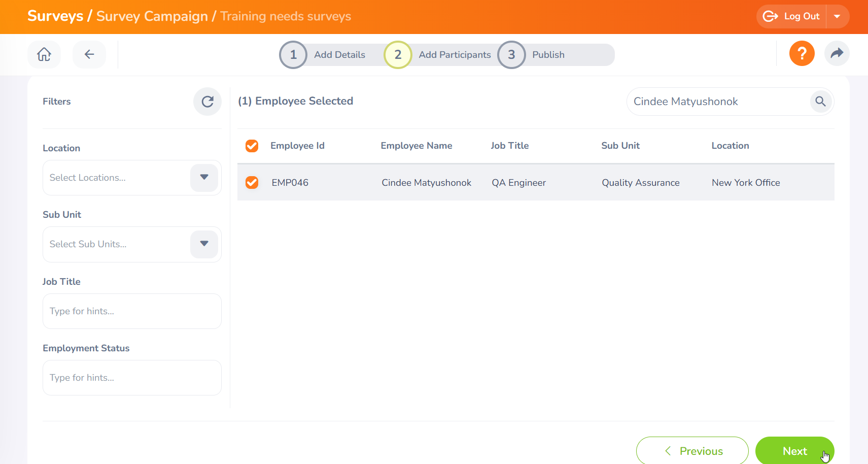Image resolution: width=868 pixels, height=464 pixels.
Task: Go to the home page icon
Action: pyautogui.click(x=44, y=54)
